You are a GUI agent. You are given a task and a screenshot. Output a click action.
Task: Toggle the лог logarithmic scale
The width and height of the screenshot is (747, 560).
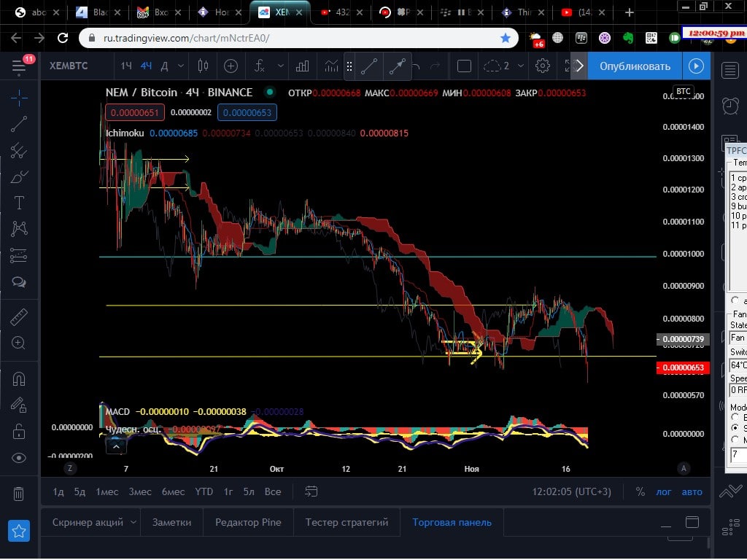point(664,492)
